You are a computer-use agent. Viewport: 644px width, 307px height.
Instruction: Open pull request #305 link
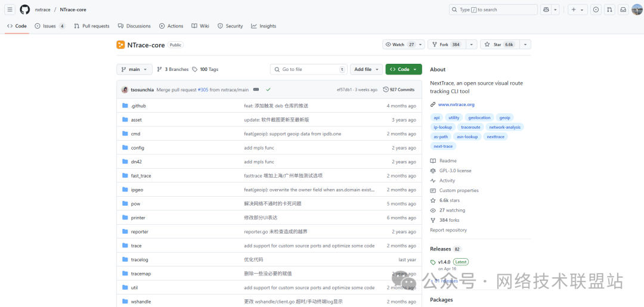(203, 89)
